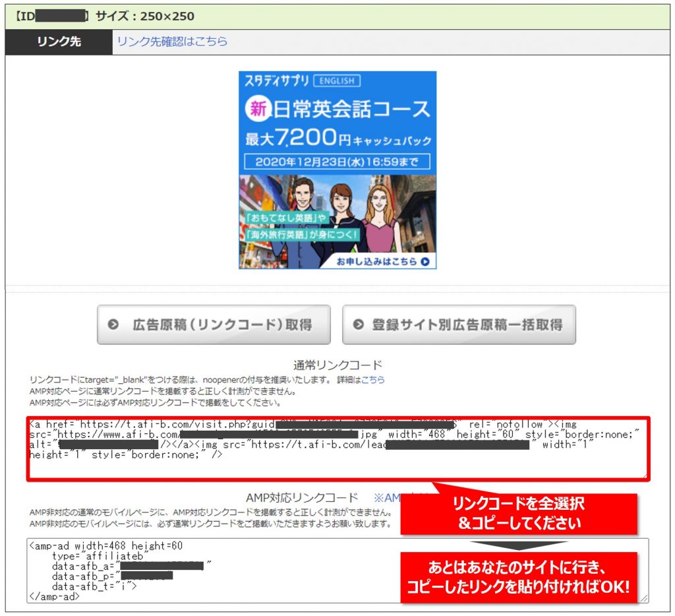Click the ENGLISH label badge in the banner
Image resolution: width=675 pixels, height=616 pixels.
click(x=337, y=81)
